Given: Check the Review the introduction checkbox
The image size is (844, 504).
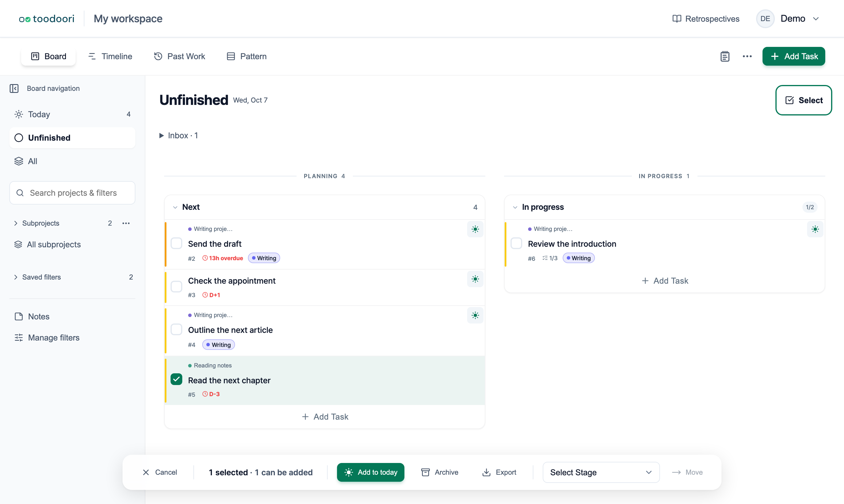Looking at the screenshot, I should click(516, 244).
